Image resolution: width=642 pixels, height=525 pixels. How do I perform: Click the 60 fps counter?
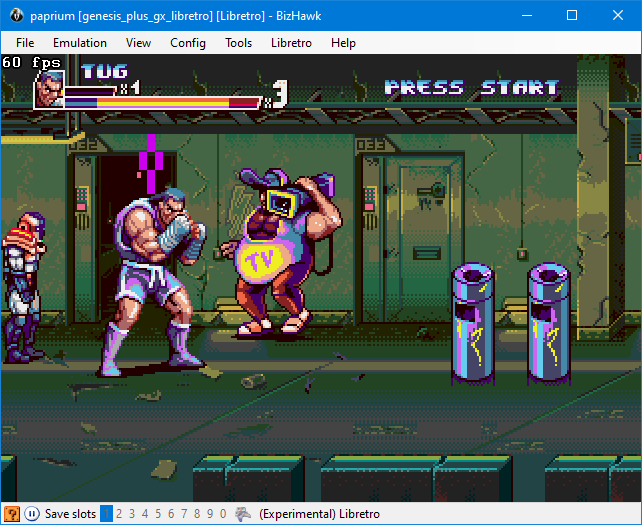[32, 62]
